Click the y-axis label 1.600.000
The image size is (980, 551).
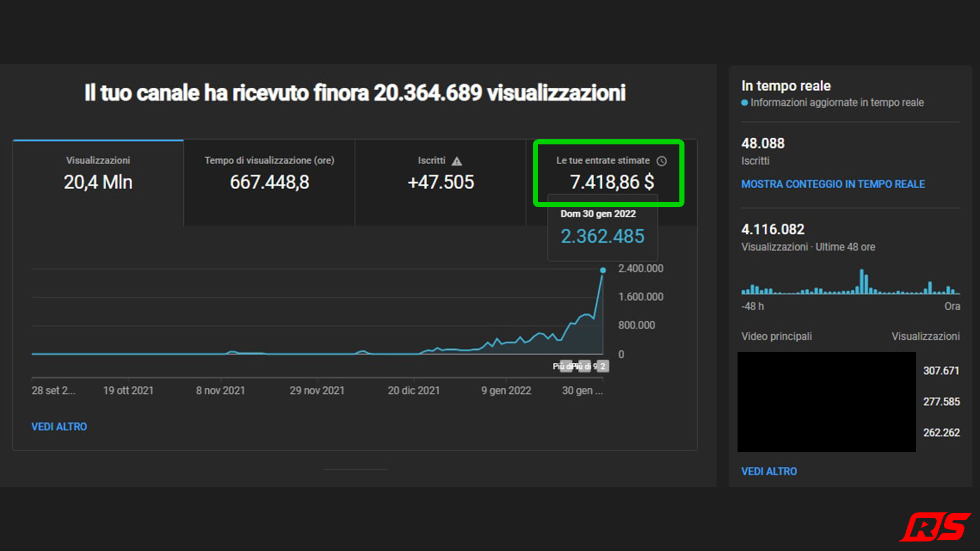(x=641, y=297)
